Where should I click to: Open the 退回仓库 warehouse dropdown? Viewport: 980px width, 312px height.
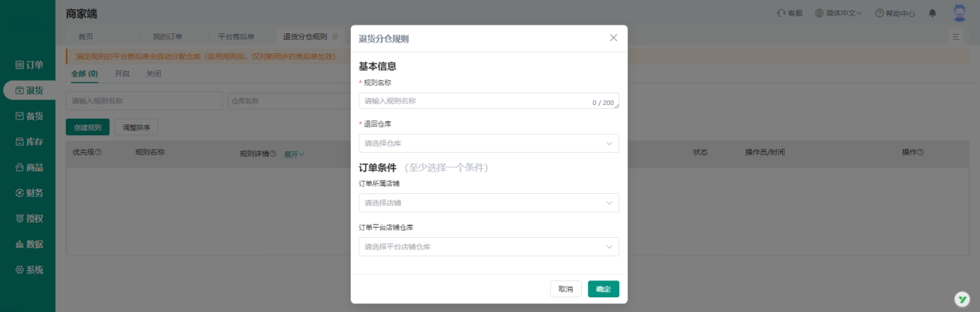(x=488, y=143)
